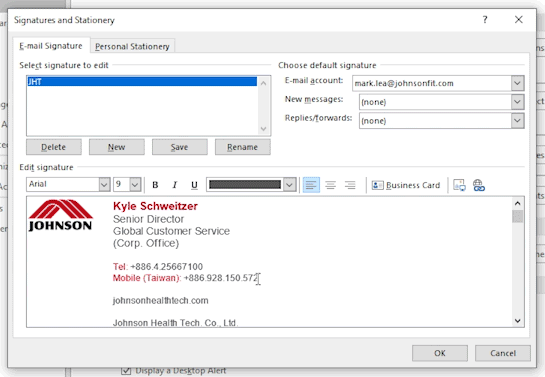Open the font color dropdown
Image resolution: width=545 pixels, height=377 pixels.
click(x=289, y=185)
